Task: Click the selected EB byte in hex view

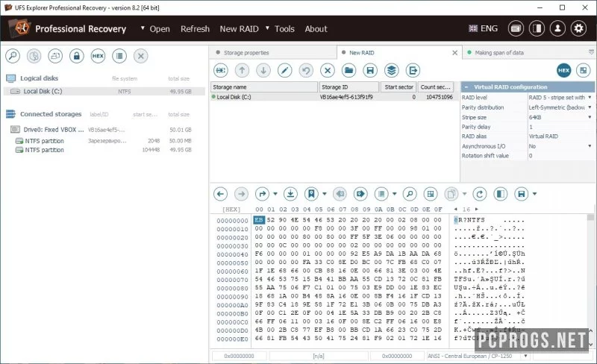Action: 259,220
